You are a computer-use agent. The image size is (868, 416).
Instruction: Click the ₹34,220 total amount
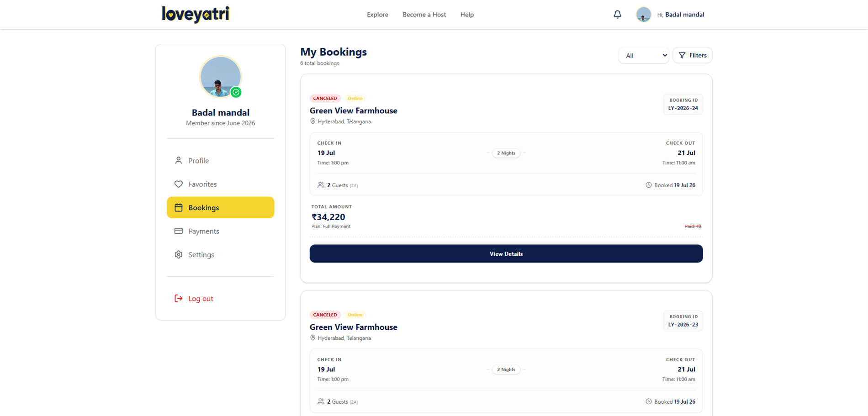tap(328, 217)
